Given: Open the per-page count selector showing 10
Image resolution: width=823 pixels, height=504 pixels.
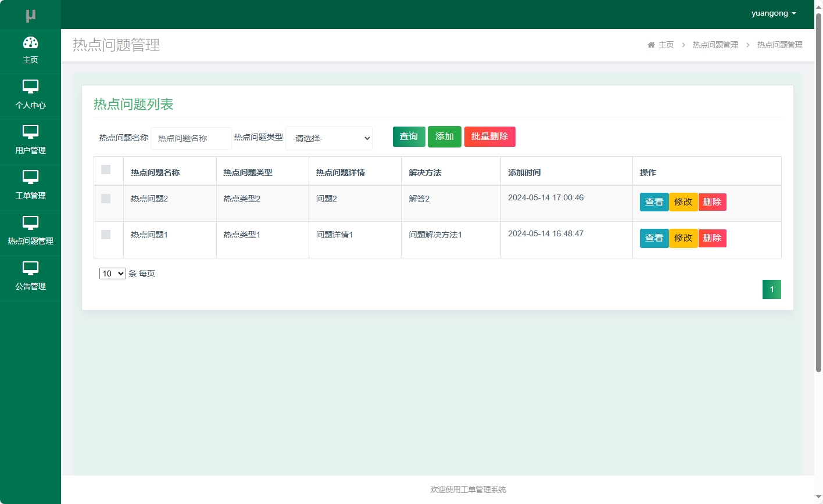Looking at the screenshot, I should pos(112,273).
